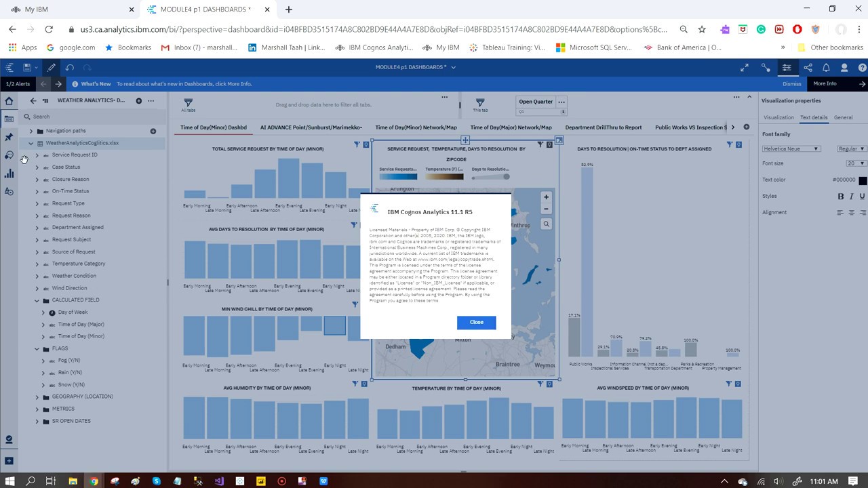868x488 pixels.
Task: Switch to Time of Day(Minor) Network/Map tab
Action: [416, 127]
